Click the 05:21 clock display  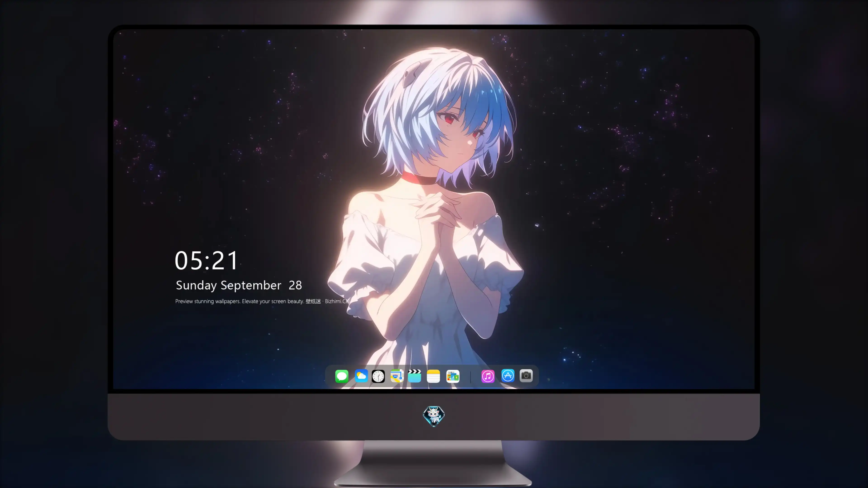coord(207,260)
